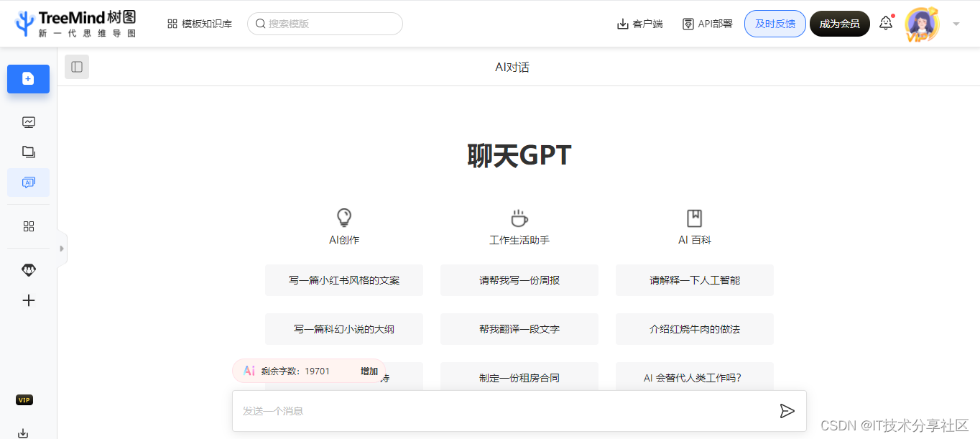Click the download icon at sidebar bottom

[x=23, y=433]
